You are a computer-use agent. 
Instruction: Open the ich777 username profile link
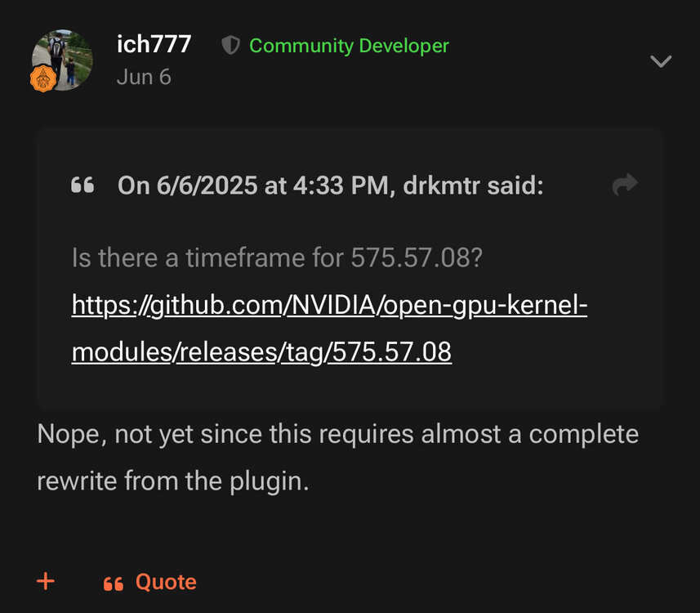click(154, 44)
